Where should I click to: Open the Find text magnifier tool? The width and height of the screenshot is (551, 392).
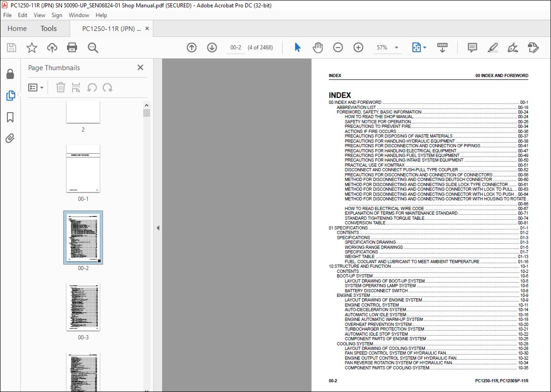click(93, 48)
